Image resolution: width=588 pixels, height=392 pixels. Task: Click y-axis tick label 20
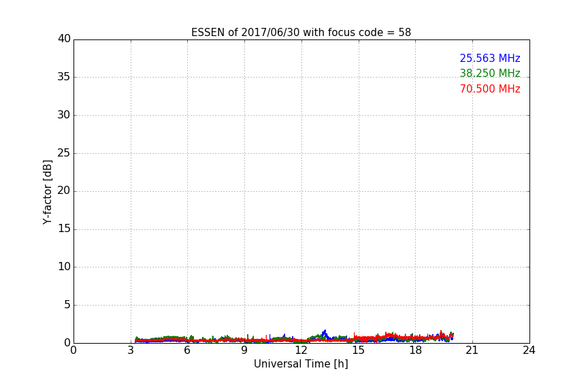coord(64,191)
